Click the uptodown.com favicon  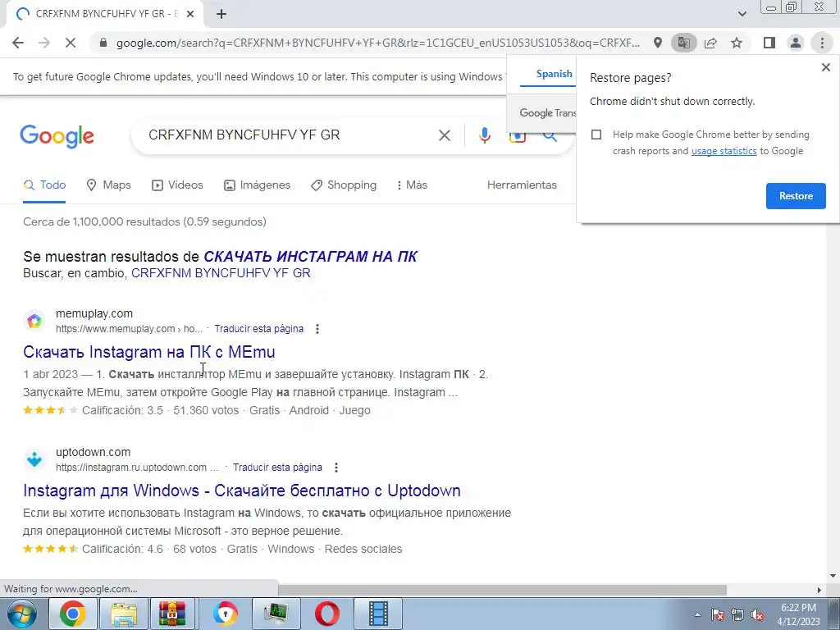coord(34,459)
